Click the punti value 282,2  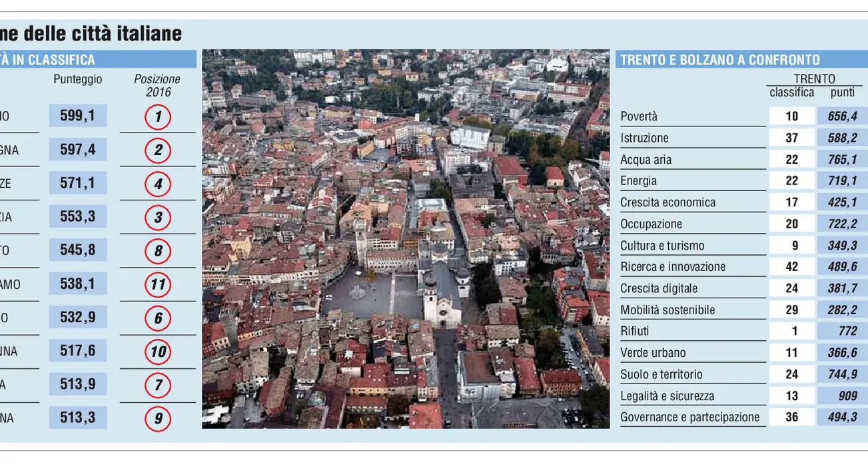[x=843, y=310]
